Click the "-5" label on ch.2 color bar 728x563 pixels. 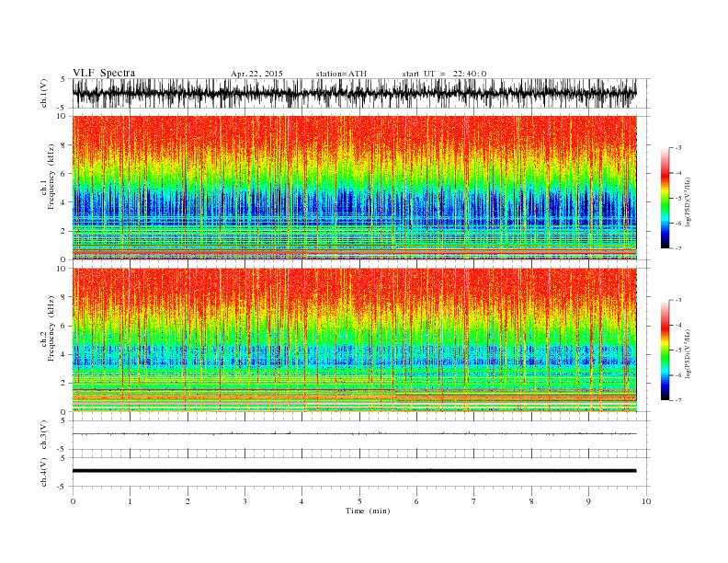pos(677,350)
